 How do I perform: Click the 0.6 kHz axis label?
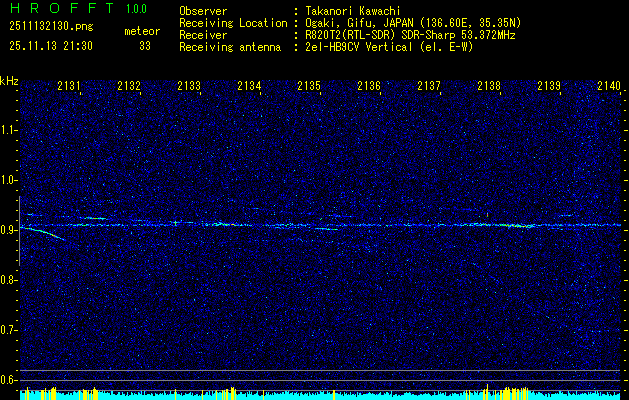[x=8, y=380]
